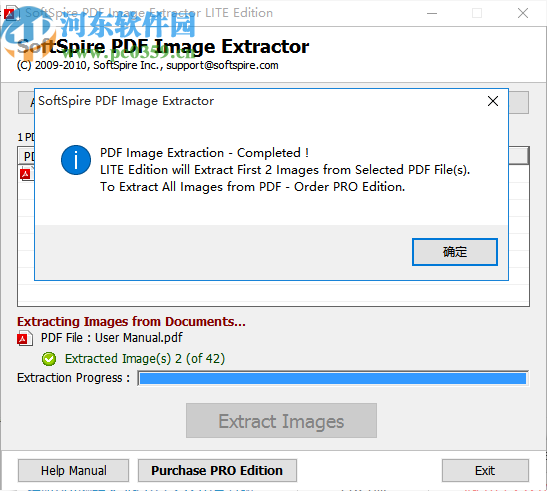Close the SoftSpire LITE Edition window

coord(523,13)
